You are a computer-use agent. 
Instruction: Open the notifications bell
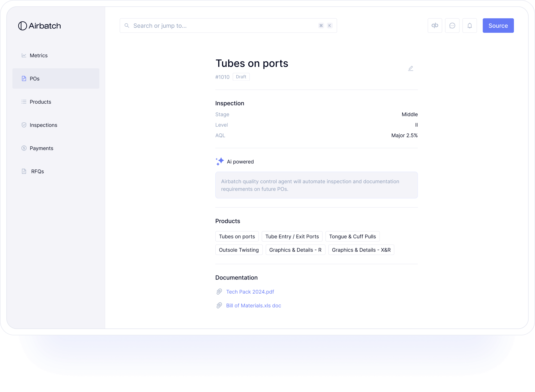click(x=469, y=26)
